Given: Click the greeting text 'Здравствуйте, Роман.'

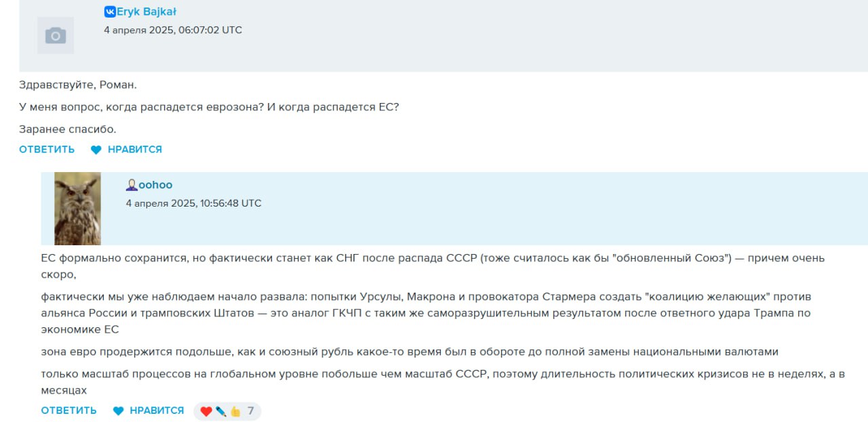Looking at the screenshot, I should pyautogui.click(x=78, y=85).
